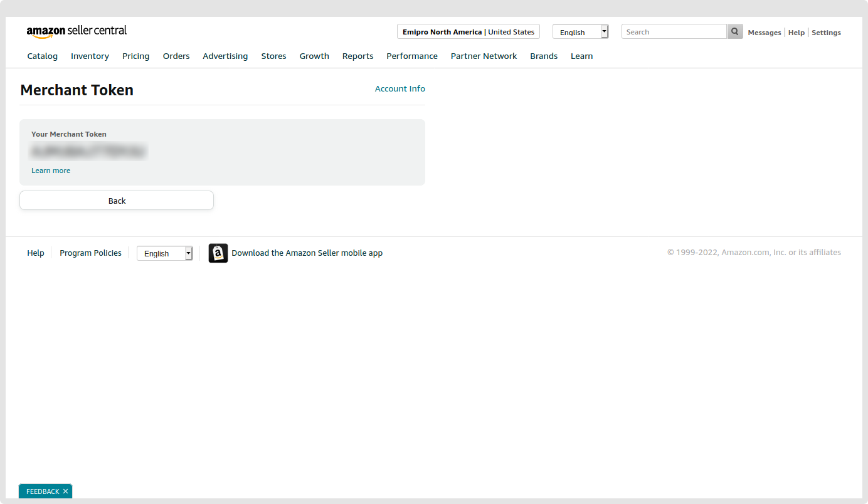Open the Growth menu
Screen dimensions: 868x504
[314, 56]
